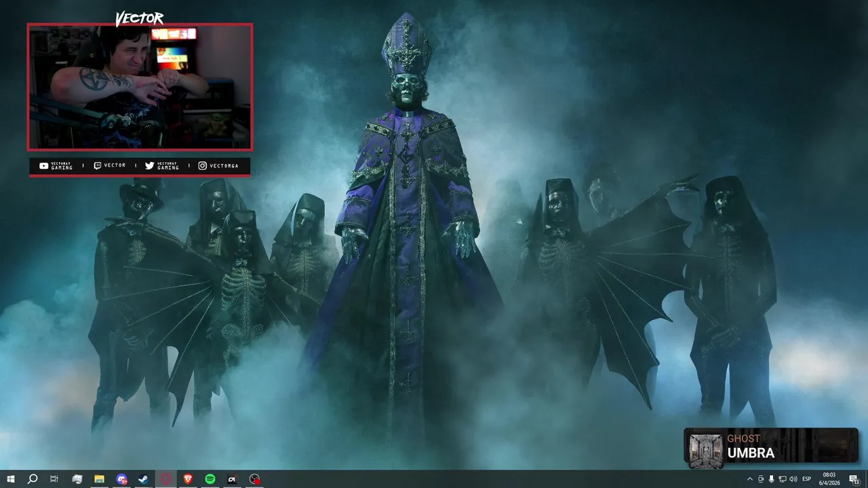Image resolution: width=868 pixels, height=488 pixels.
Task: Click the Instagram icon in stream overlay
Action: point(202,165)
